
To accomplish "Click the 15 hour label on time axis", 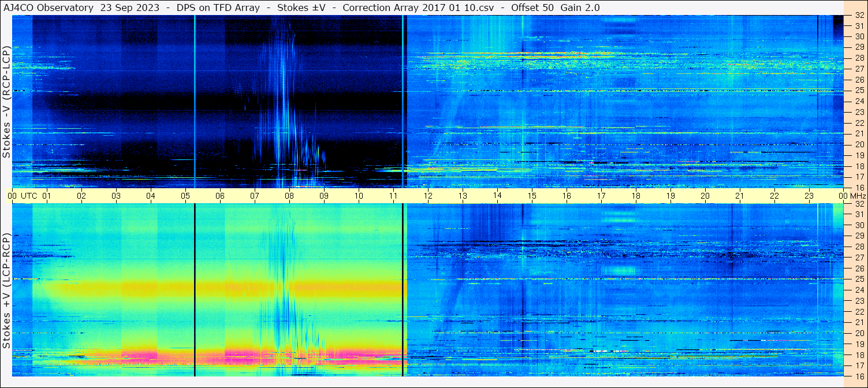I will (x=532, y=196).
